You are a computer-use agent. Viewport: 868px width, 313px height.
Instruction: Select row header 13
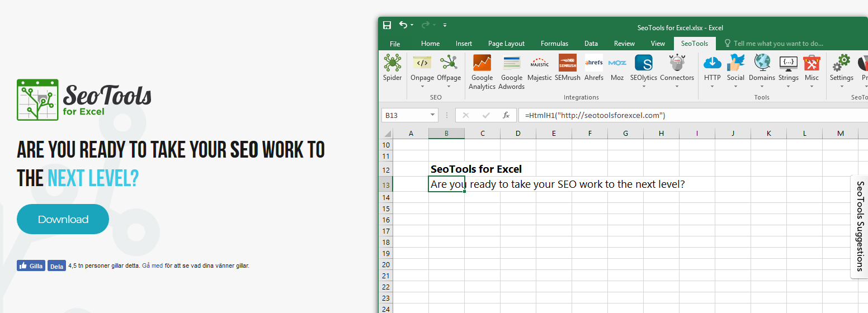click(387, 184)
